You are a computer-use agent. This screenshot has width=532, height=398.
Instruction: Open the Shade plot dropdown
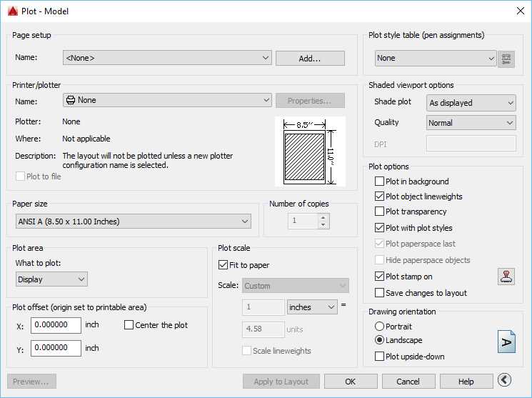coord(471,103)
